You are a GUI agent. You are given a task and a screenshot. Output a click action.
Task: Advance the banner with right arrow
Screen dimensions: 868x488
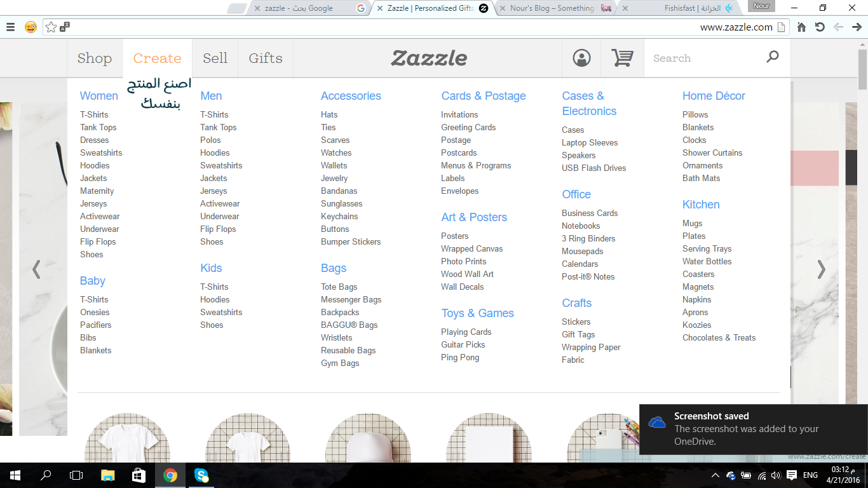(x=821, y=269)
